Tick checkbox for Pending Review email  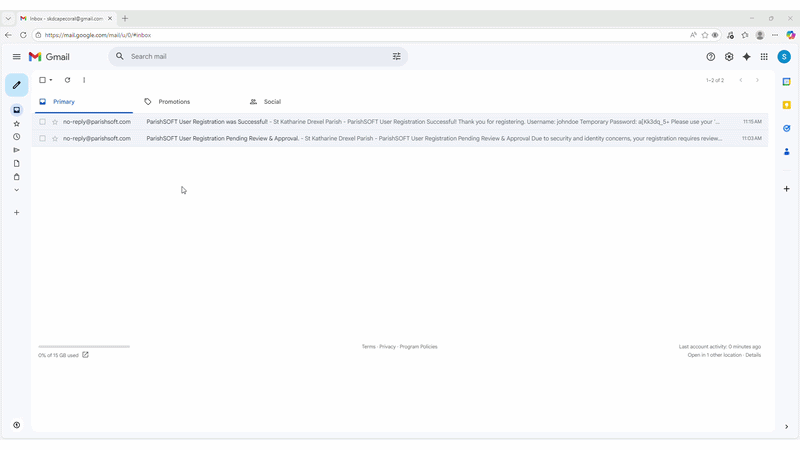42,138
